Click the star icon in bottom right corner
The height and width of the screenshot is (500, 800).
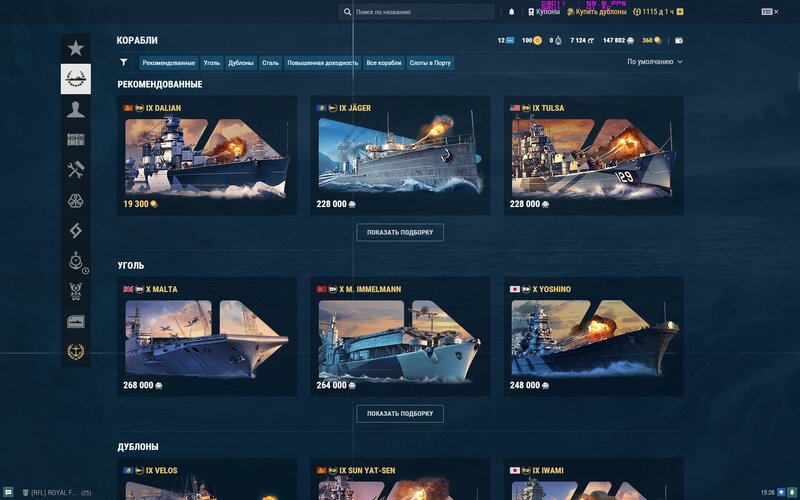[x=781, y=492]
